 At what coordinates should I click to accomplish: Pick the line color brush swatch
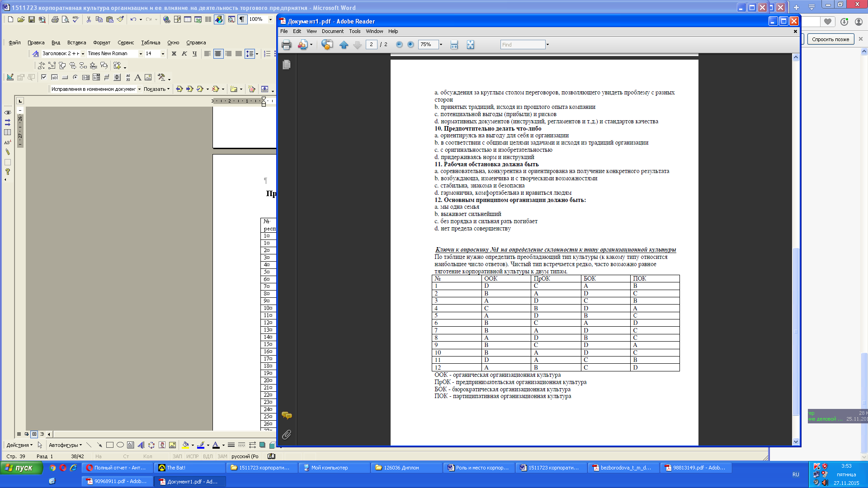201,445
